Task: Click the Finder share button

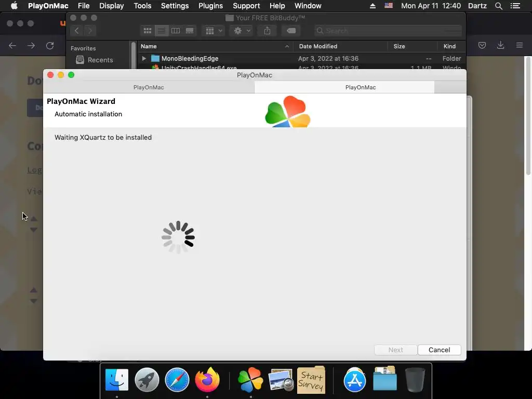Action: pos(268,31)
